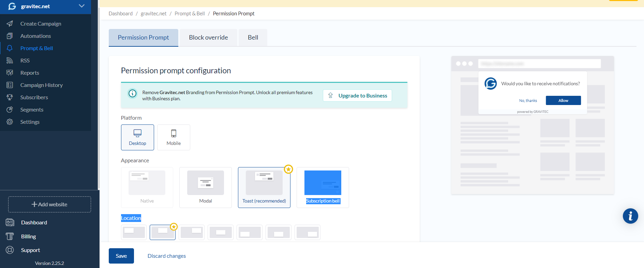Click the Gravitec logo in the sidebar header
The image size is (644, 268).
tap(12, 6)
